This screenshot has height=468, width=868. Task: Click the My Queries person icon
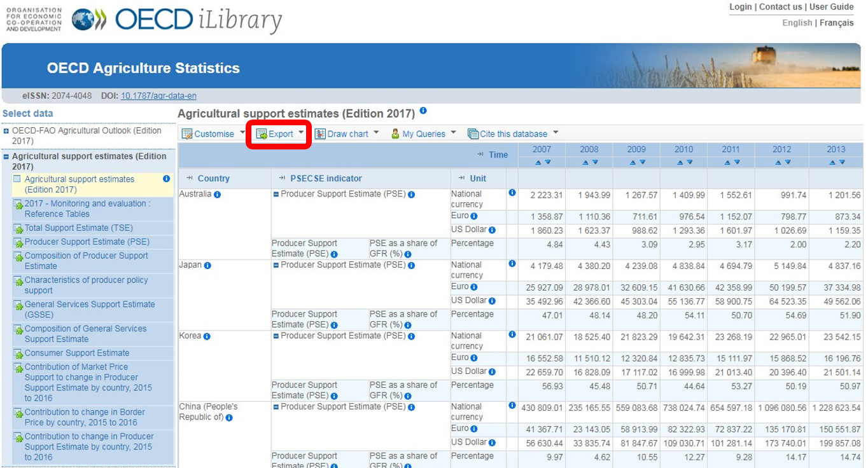(395, 134)
